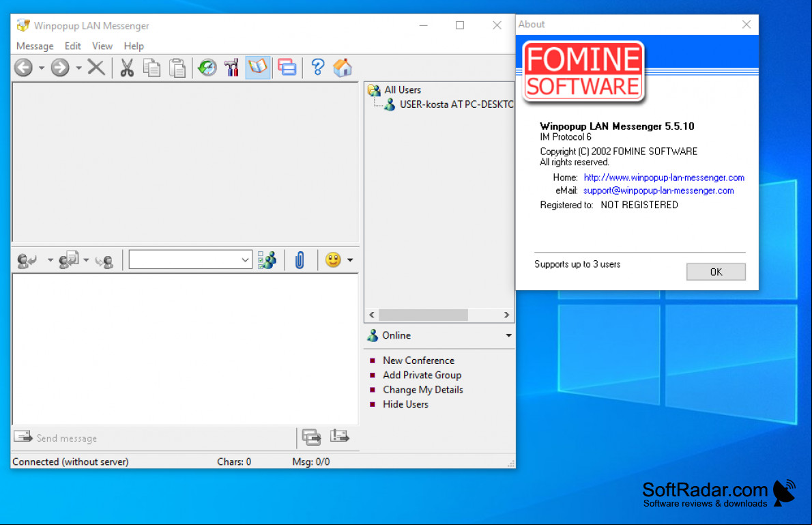Click the Delete X toolbar icon
Screen dimensions: 812x525
click(96, 68)
